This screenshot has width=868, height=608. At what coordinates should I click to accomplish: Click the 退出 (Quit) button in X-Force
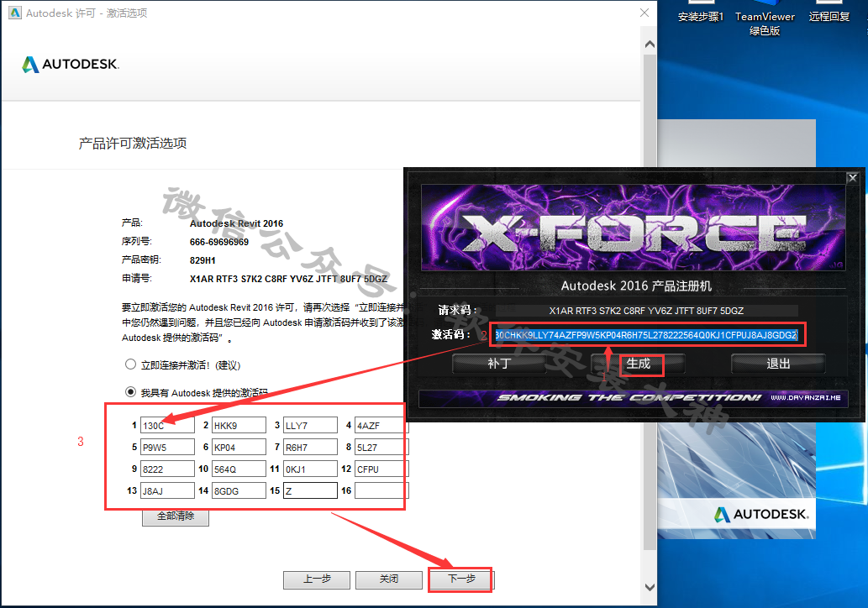(778, 364)
